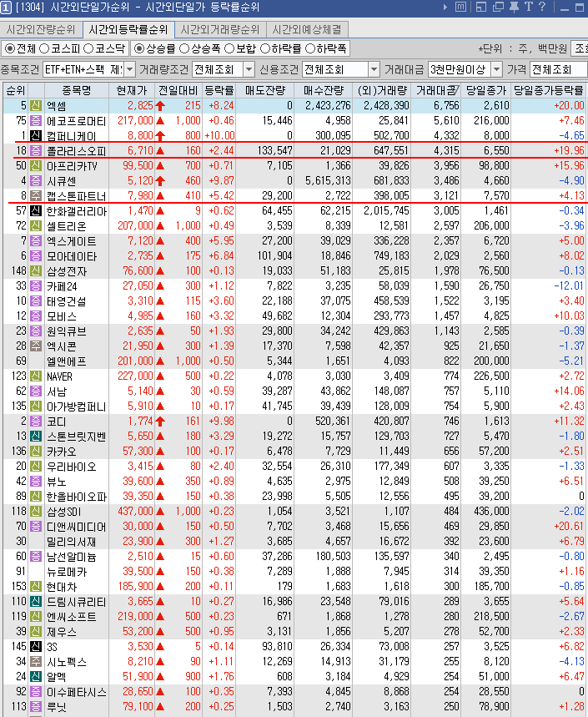Select the 태영건설 stock name
This screenshot has width=588, height=717.
click(x=67, y=302)
